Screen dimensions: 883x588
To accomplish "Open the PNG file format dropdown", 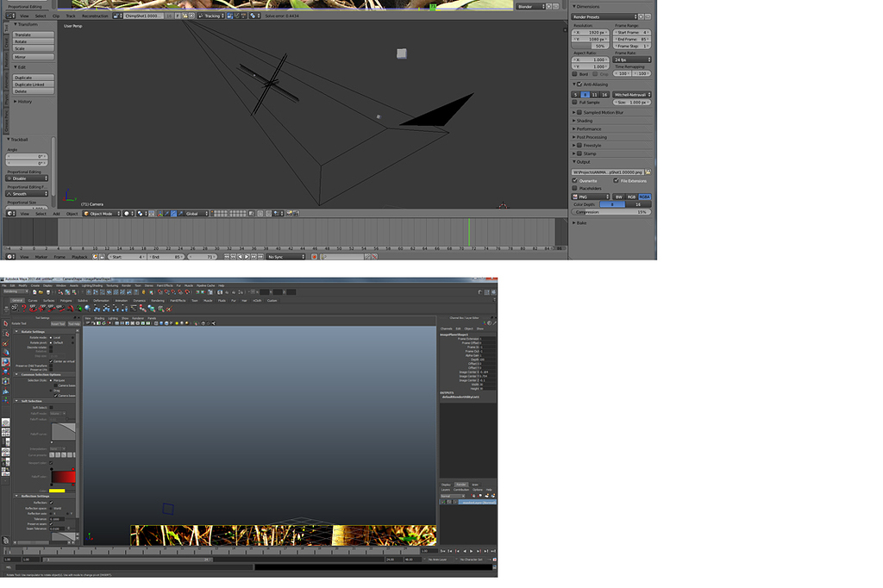I will (591, 197).
